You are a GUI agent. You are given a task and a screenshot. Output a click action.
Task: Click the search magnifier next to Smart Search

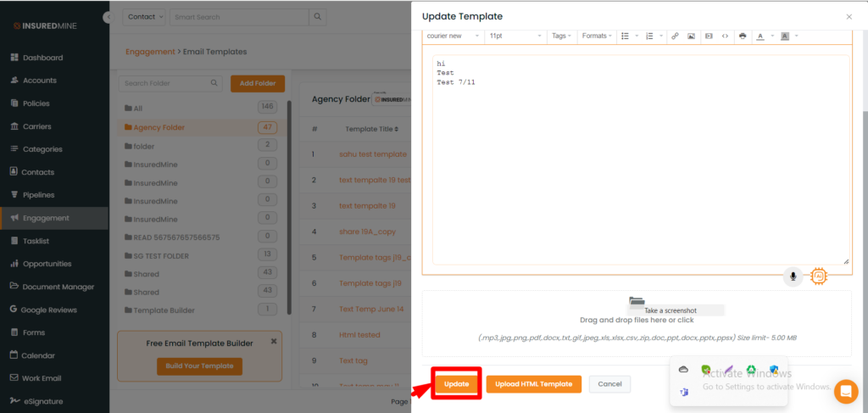[x=317, y=17]
